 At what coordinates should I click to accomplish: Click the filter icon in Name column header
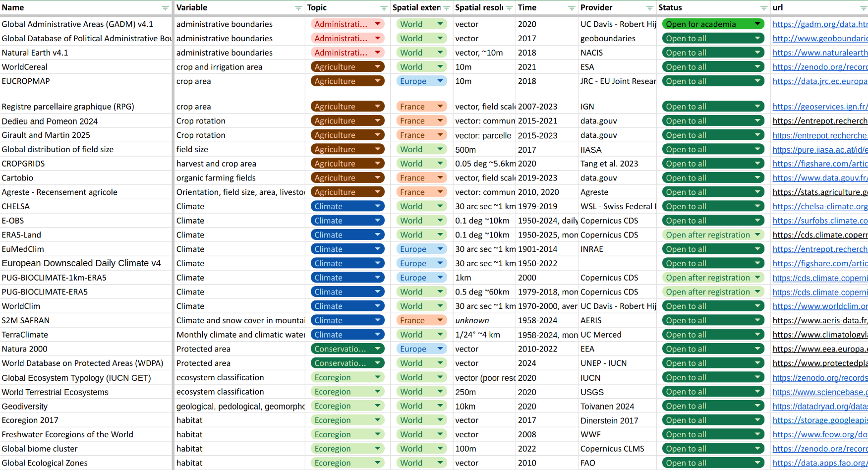pos(165,8)
